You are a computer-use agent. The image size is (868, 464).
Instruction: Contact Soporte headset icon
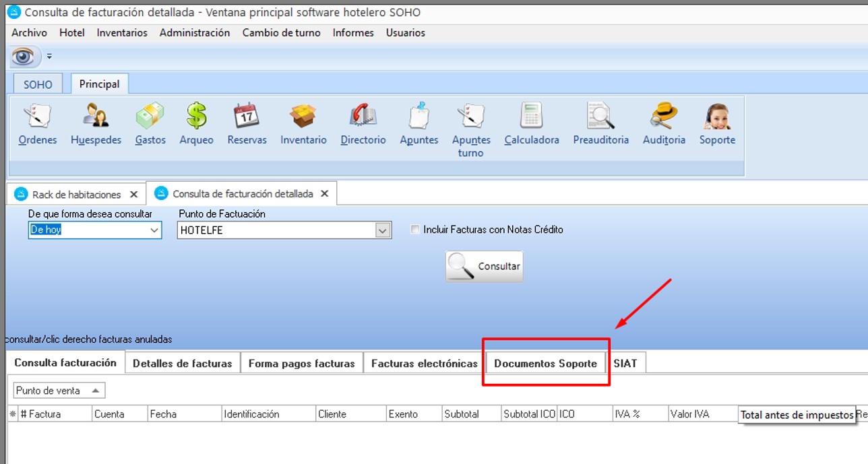[716, 117]
